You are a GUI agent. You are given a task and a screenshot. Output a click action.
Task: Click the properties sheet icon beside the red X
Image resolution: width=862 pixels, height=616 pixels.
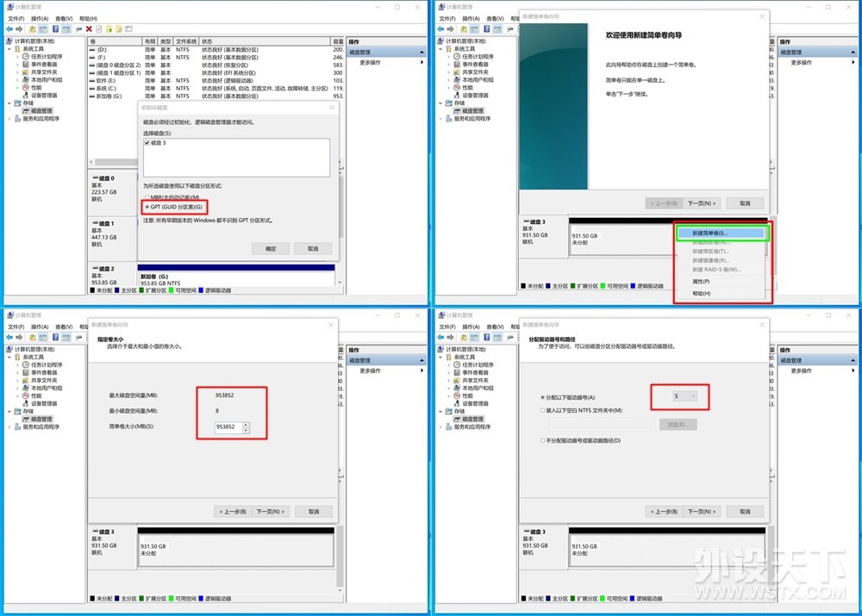99,29
